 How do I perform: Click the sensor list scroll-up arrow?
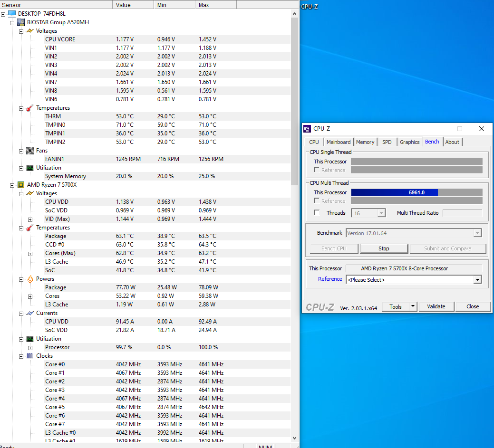point(294,14)
